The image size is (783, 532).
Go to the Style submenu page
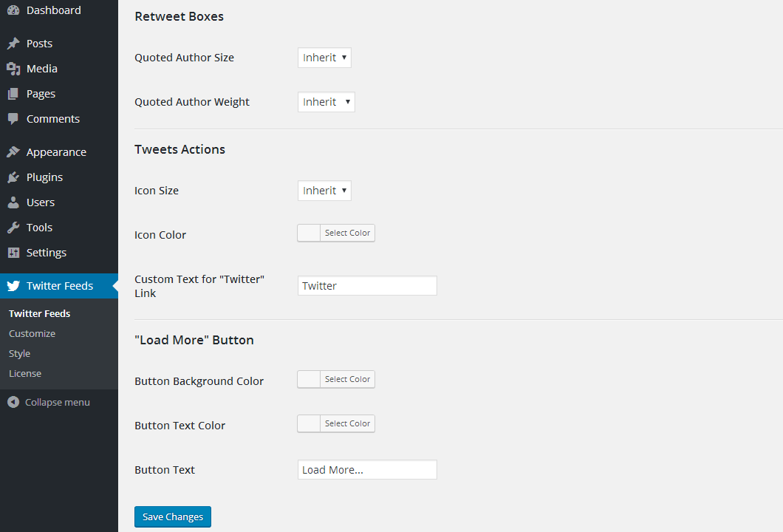[x=19, y=354]
